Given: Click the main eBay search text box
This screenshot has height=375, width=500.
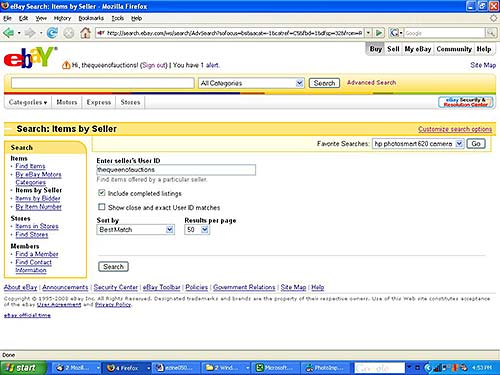Looking at the screenshot, I should click(102, 83).
